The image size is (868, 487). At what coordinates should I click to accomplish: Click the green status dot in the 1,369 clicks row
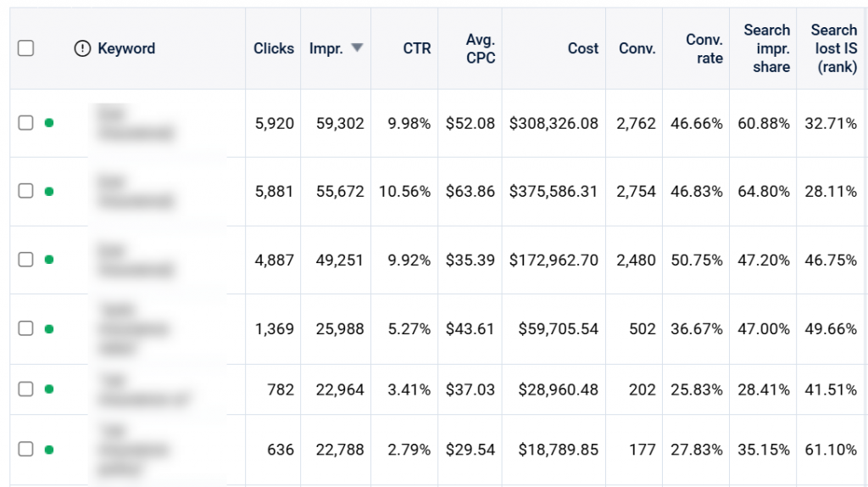point(49,328)
